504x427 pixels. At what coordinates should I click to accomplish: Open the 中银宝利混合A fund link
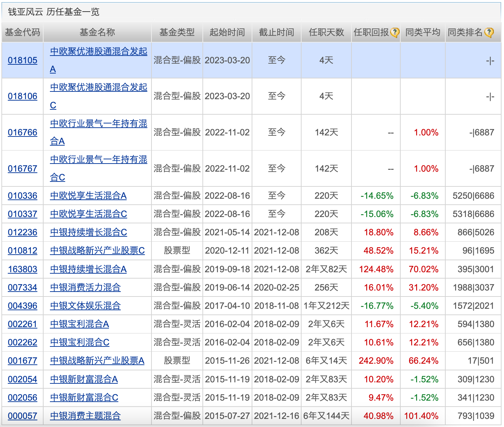click(79, 324)
